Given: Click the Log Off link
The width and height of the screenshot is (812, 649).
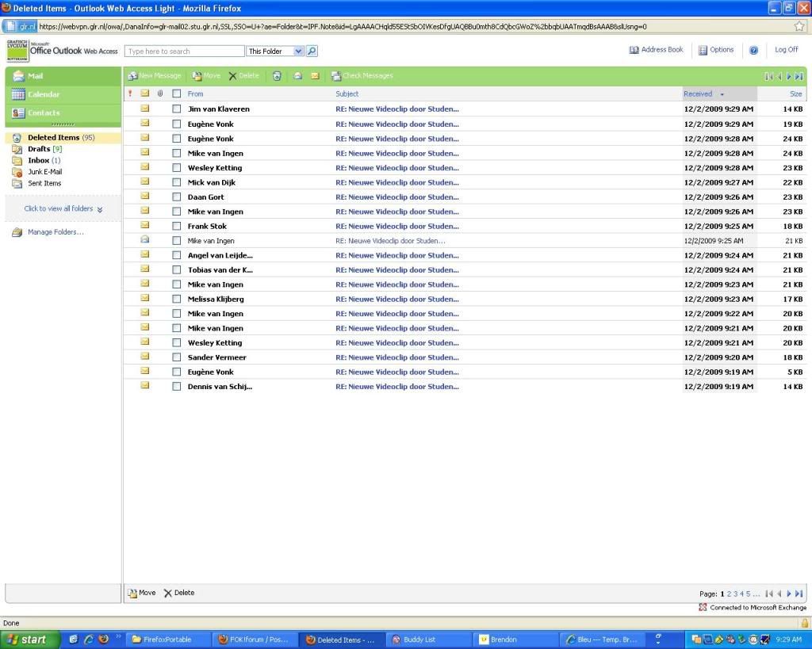Looking at the screenshot, I should 786,50.
